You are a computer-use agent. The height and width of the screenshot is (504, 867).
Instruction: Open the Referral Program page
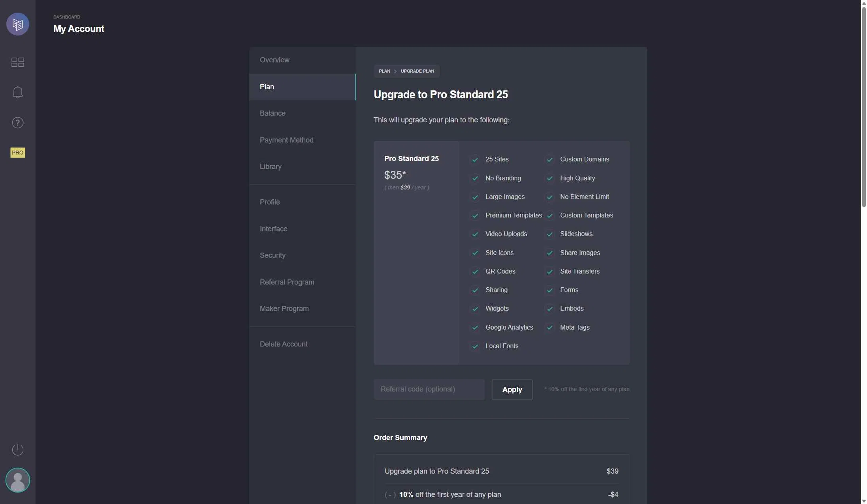pos(287,282)
